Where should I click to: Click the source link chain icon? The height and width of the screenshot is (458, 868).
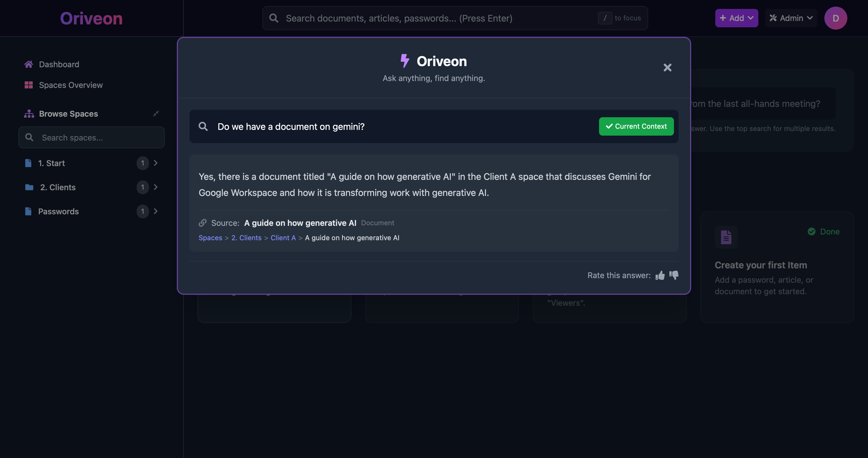[x=203, y=223]
